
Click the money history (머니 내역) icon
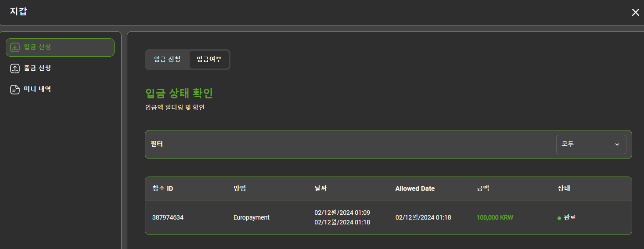[15, 89]
